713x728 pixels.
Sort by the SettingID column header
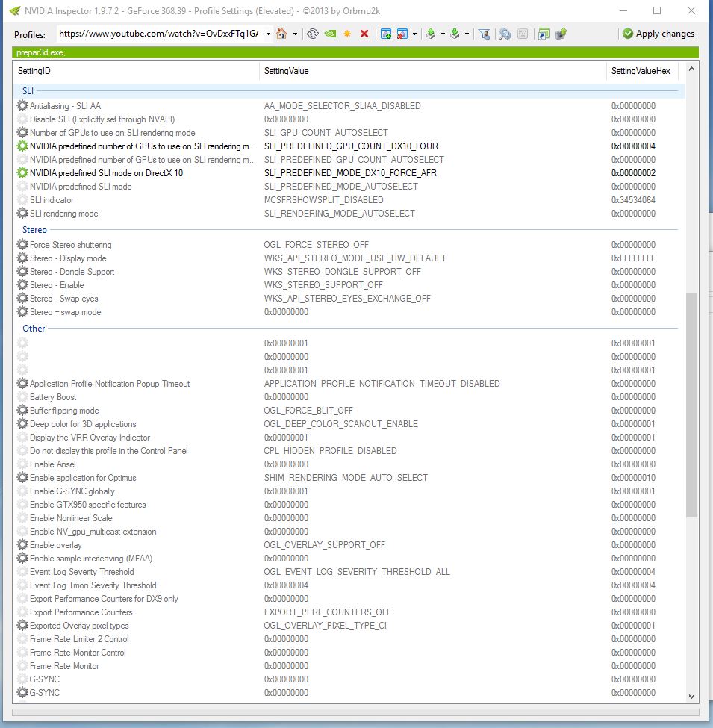(x=136, y=71)
